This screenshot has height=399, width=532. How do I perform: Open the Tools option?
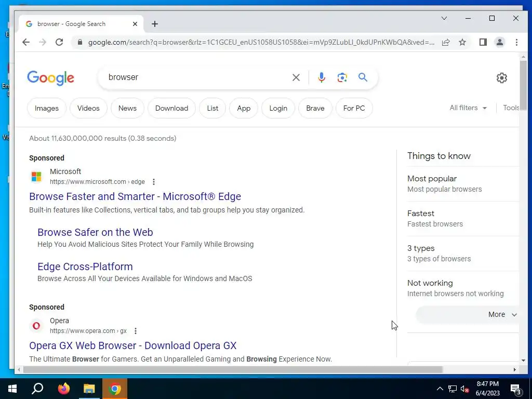coord(511,108)
